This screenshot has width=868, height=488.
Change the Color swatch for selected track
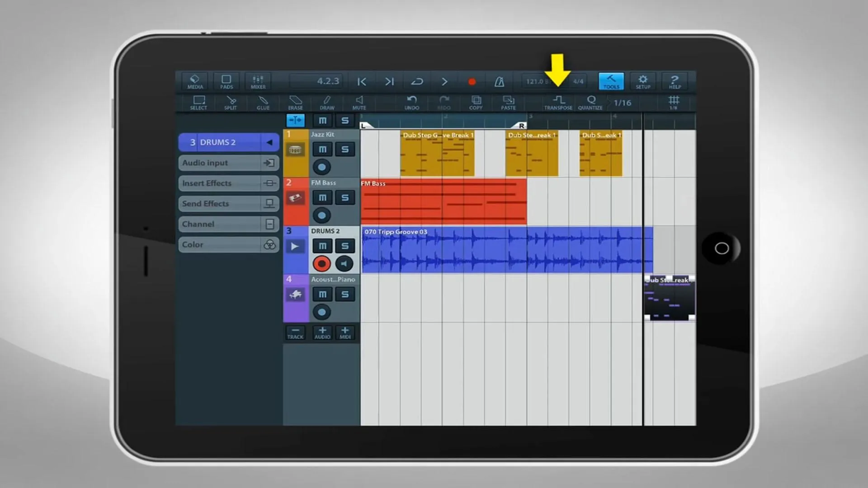(x=269, y=244)
